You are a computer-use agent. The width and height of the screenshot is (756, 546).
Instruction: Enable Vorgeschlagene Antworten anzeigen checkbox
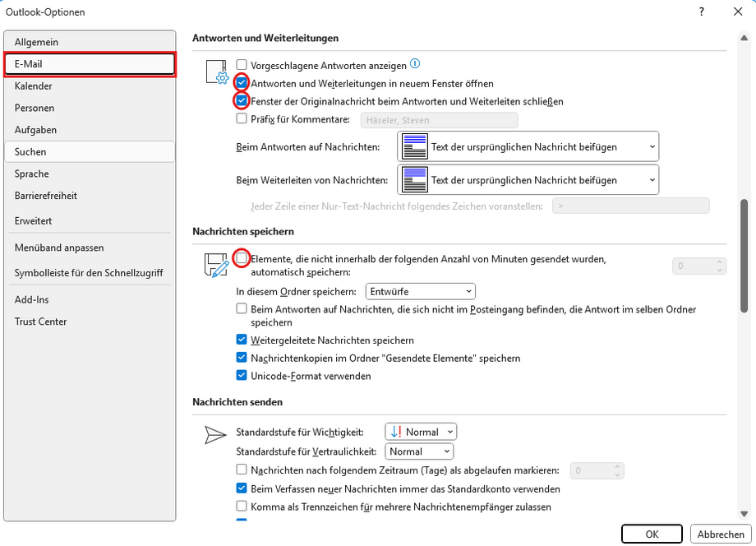tap(242, 65)
